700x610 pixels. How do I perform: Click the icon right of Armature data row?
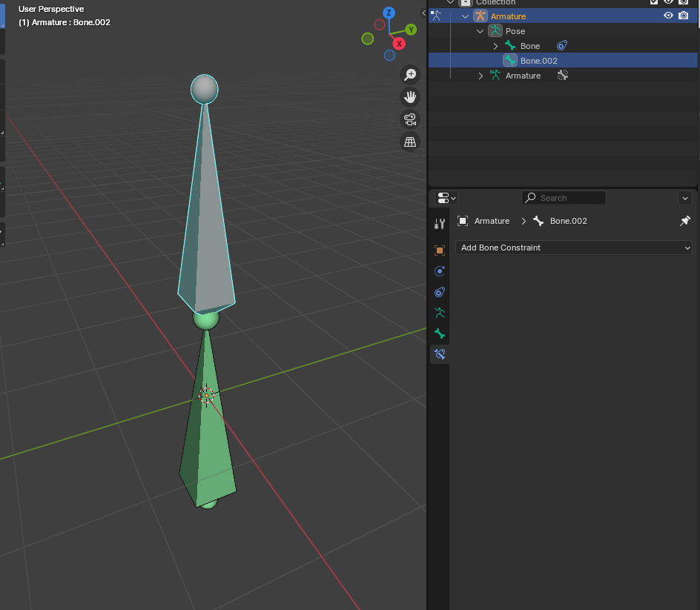(563, 76)
